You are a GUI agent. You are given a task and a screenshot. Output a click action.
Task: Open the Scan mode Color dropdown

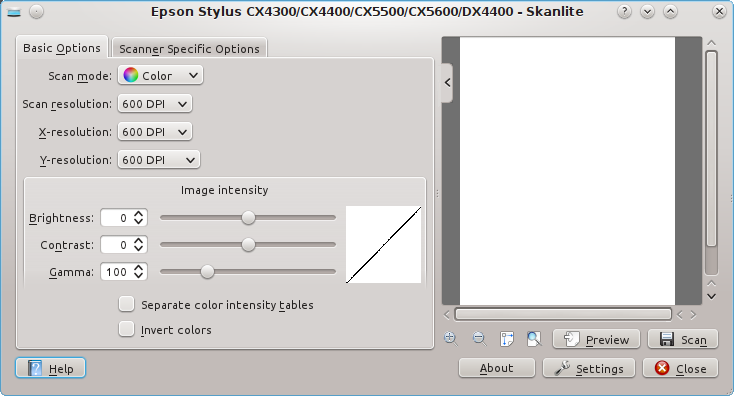coord(160,75)
